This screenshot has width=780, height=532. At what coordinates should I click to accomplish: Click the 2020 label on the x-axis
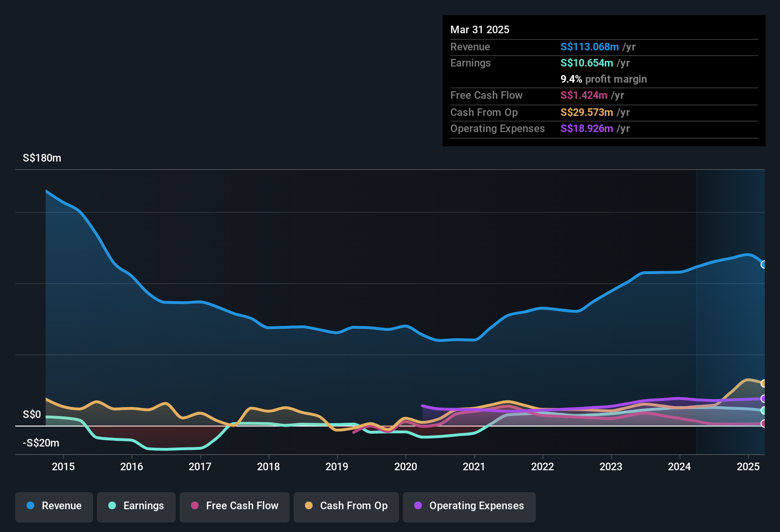click(406, 466)
